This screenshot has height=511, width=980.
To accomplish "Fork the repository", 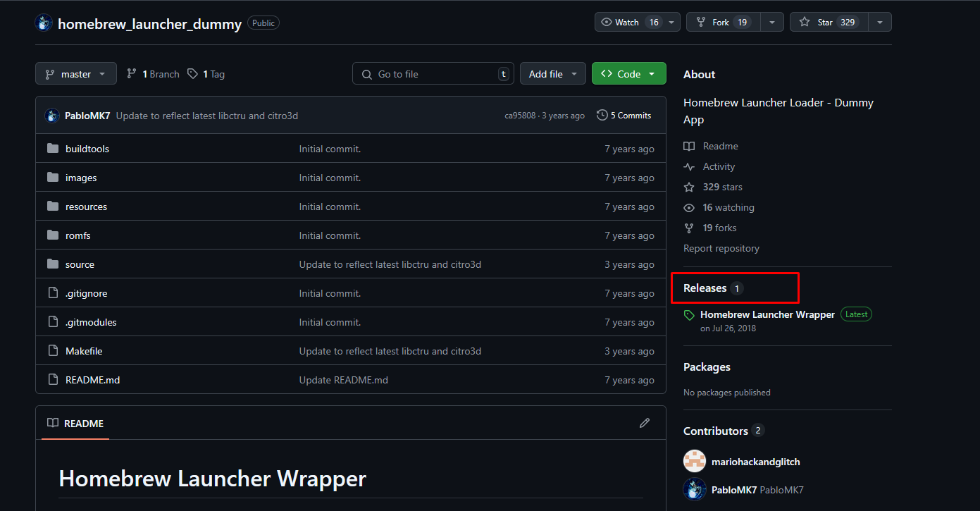I will (x=724, y=23).
